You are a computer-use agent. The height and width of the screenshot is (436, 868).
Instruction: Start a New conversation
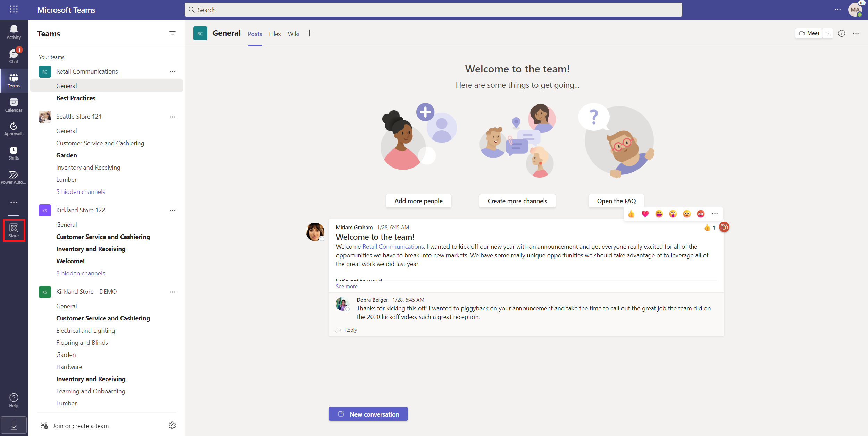coord(368,414)
